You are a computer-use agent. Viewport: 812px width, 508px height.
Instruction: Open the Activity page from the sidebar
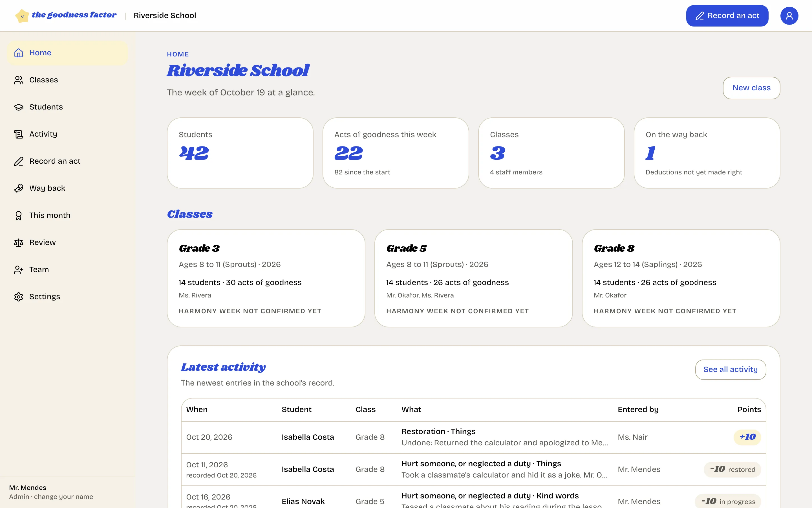click(67, 134)
